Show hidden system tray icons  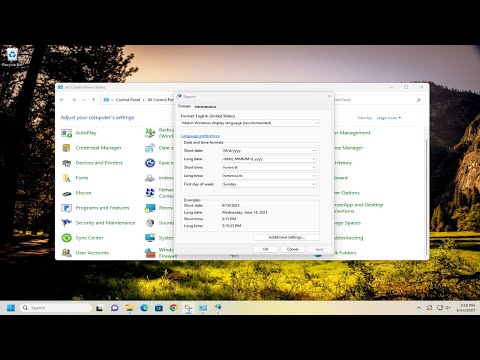[419, 308]
